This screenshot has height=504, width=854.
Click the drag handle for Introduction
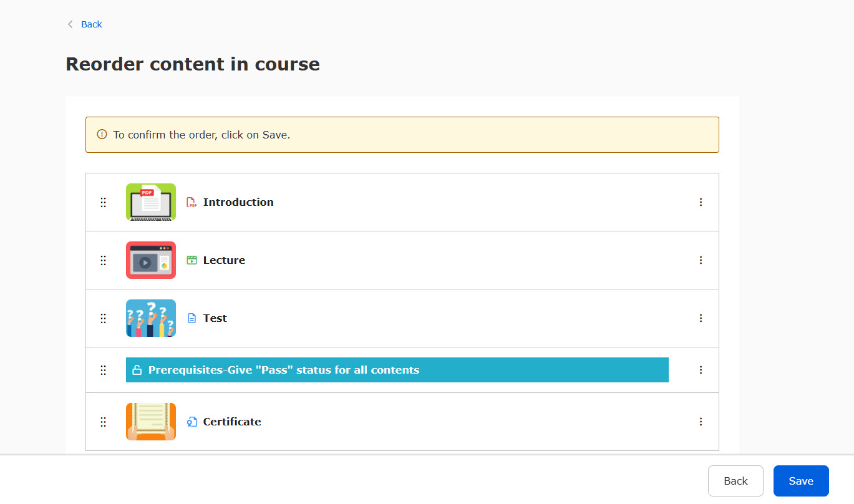[104, 202]
